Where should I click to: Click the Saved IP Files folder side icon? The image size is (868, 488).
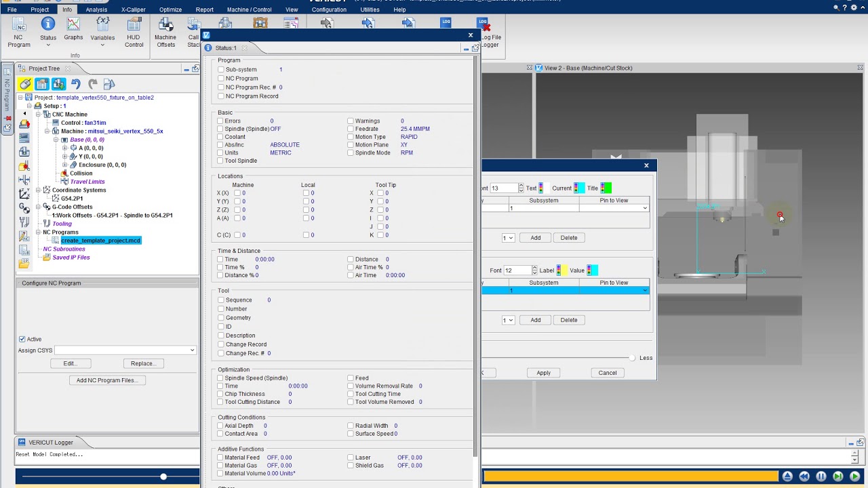click(x=24, y=262)
